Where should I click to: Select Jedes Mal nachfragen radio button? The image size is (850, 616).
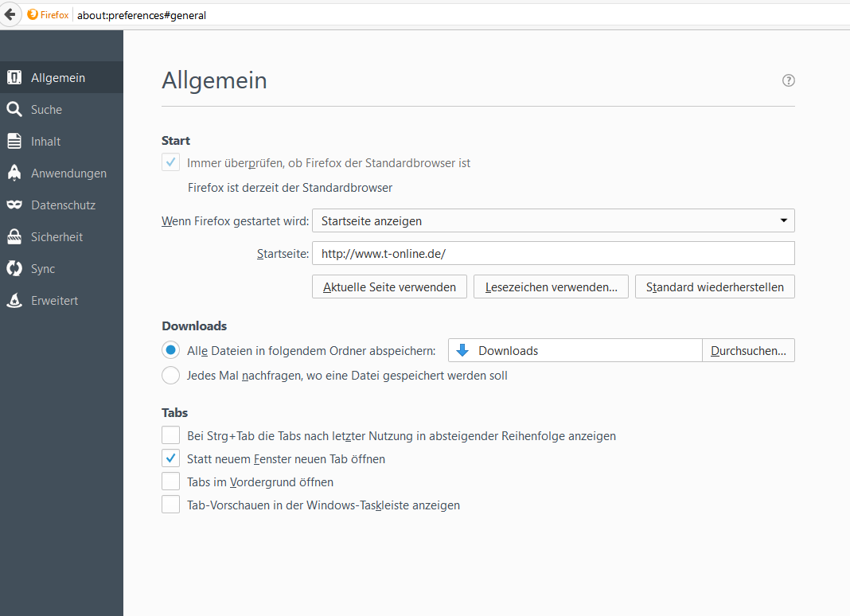(x=170, y=375)
